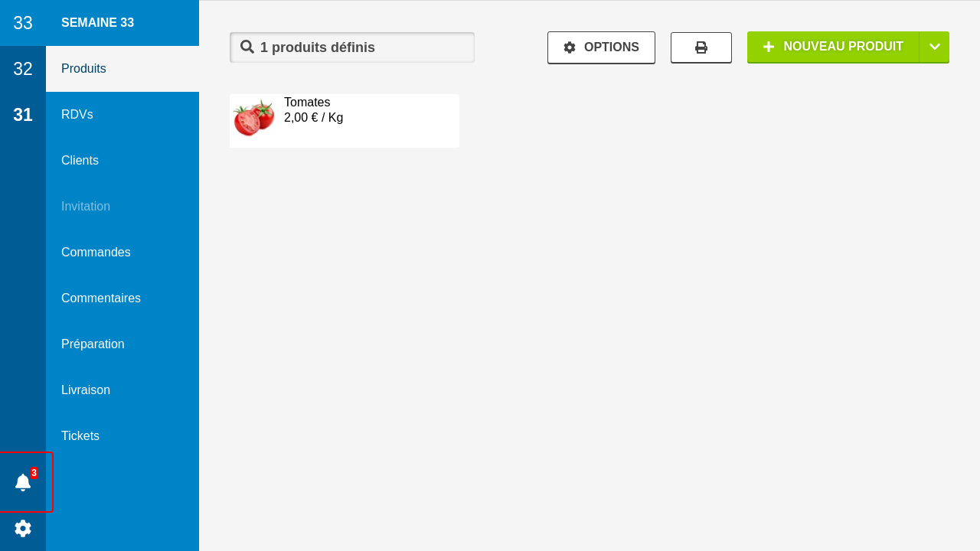The width and height of the screenshot is (980, 551).
Task: Click the Tomates product thumbnail image
Action: pyautogui.click(x=253, y=118)
